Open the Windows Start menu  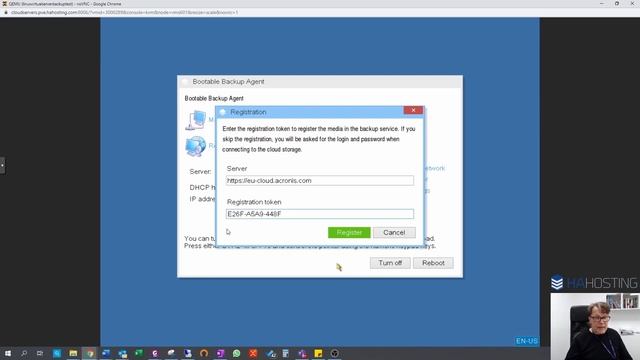pos(7,353)
